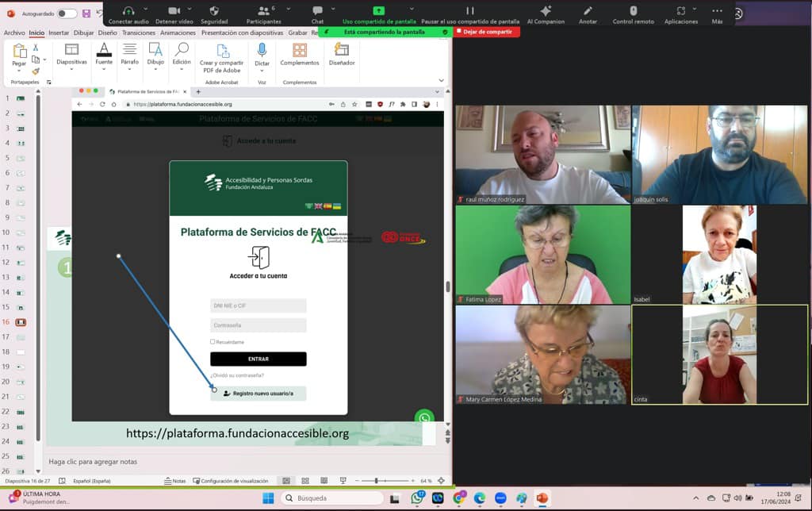This screenshot has width=812, height=511.
Task: Switch to the Inicio ribbon tab
Action: tap(36, 33)
